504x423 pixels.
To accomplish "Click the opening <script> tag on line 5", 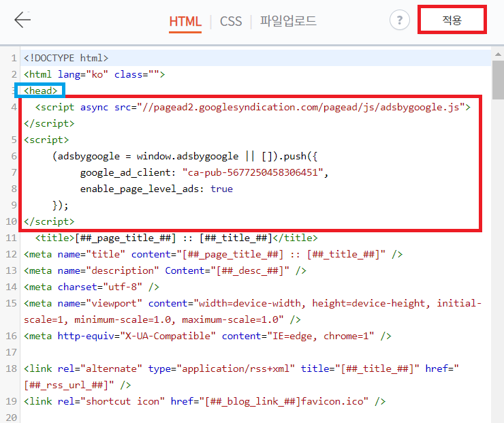I will tap(46, 140).
